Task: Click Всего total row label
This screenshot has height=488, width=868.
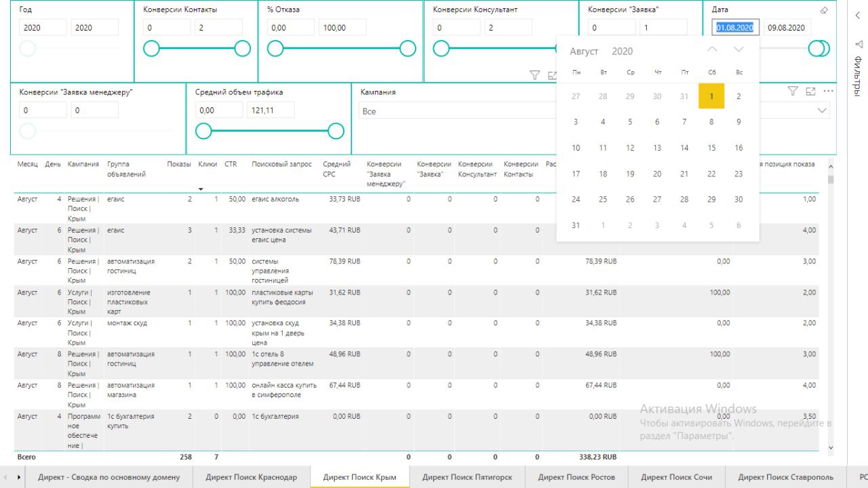Action: tap(26, 457)
